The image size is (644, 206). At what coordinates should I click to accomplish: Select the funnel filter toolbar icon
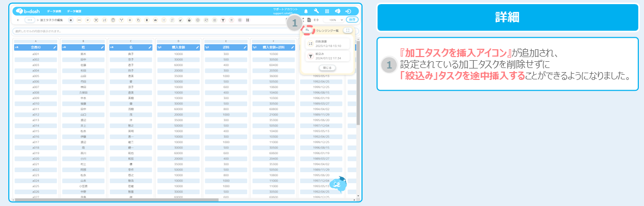223,20
